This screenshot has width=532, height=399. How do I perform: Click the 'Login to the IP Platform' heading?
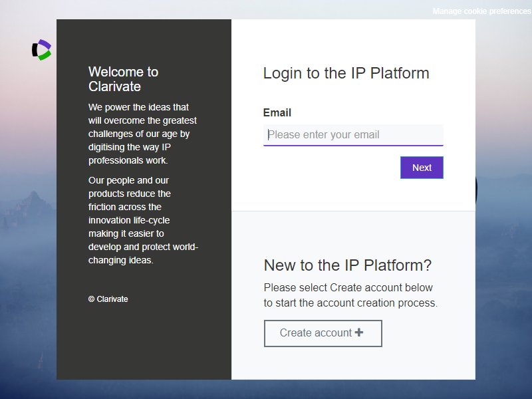pos(346,73)
